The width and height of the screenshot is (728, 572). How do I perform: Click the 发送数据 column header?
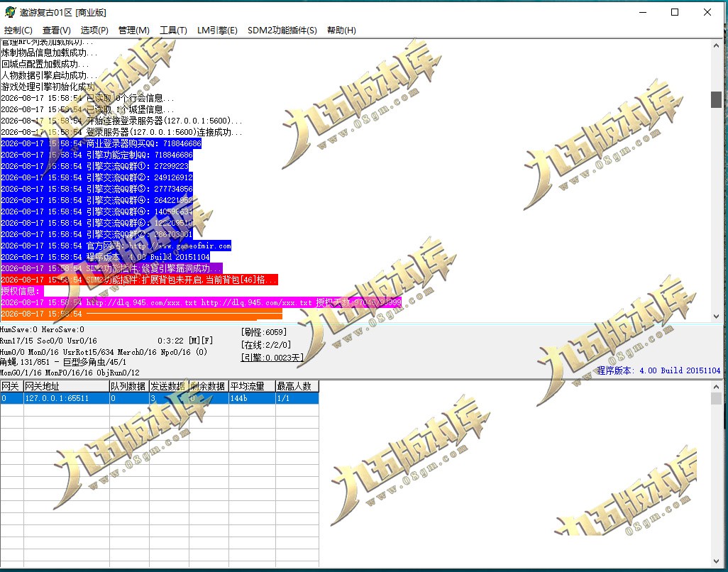click(169, 386)
